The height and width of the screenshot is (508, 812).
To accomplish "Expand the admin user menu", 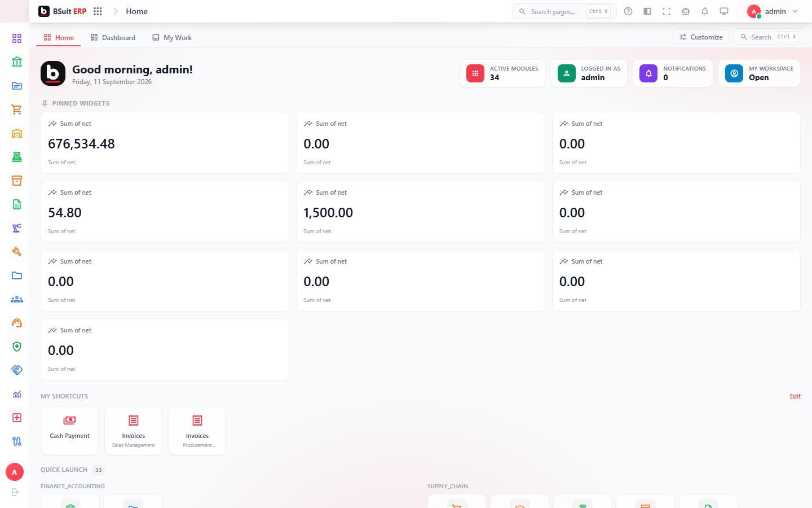I will click(x=773, y=11).
